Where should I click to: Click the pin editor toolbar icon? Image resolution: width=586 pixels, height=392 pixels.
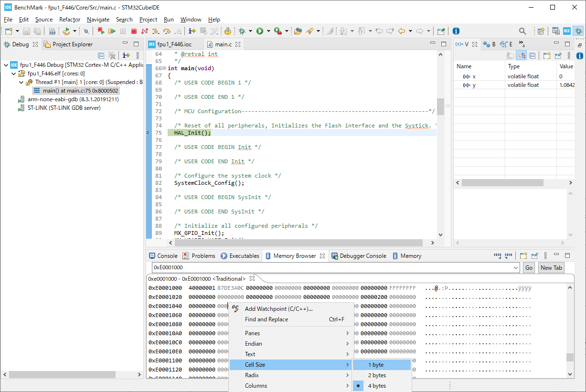pos(441,31)
